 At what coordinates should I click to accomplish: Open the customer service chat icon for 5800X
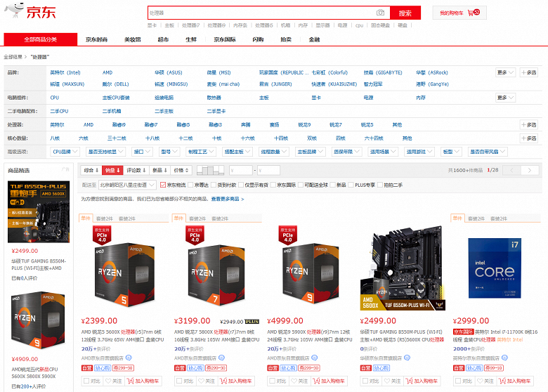tap(221, 358)
